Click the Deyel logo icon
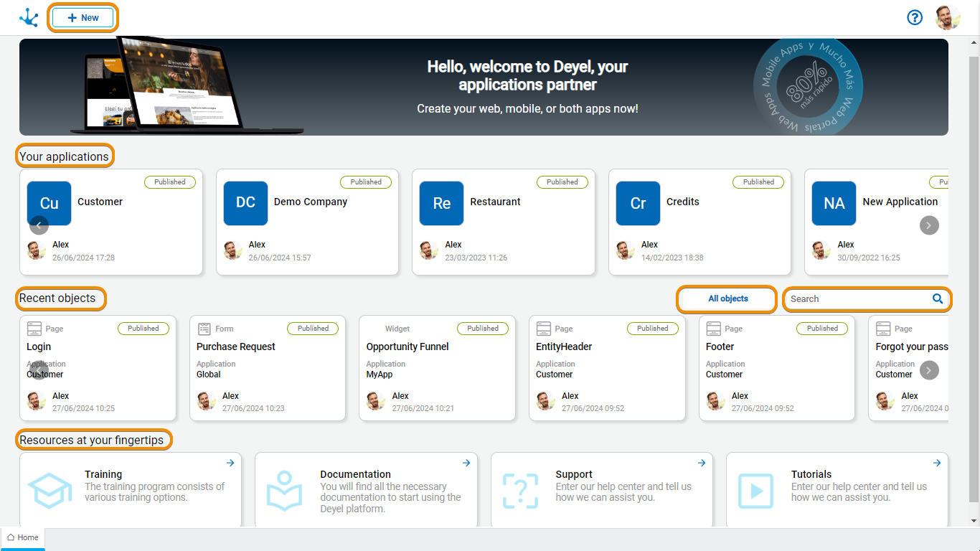This screenshot has height=551, width=980. pyautogui.click(x=29, y=17)
